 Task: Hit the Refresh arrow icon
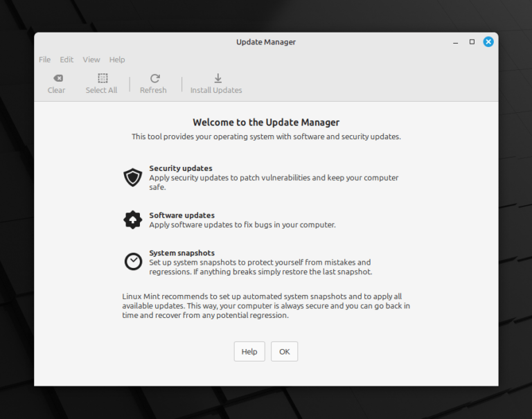(x=154, y=78)
